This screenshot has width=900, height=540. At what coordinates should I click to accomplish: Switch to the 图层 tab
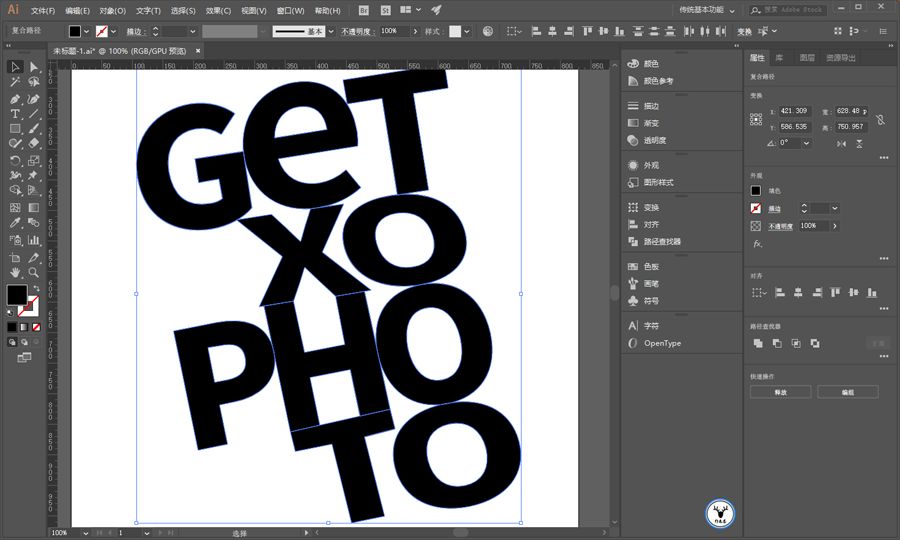click(x=807, y=58)
